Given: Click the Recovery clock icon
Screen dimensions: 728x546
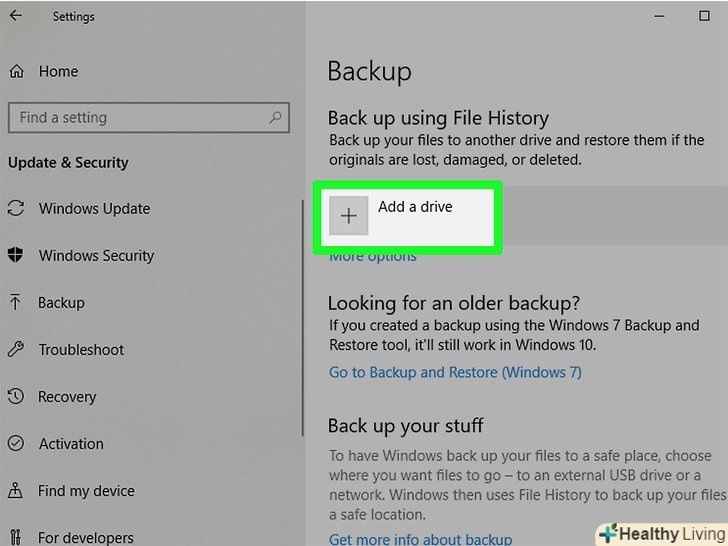Looking at the screenshot, I should pyautogui.click(x=16, y=396).
